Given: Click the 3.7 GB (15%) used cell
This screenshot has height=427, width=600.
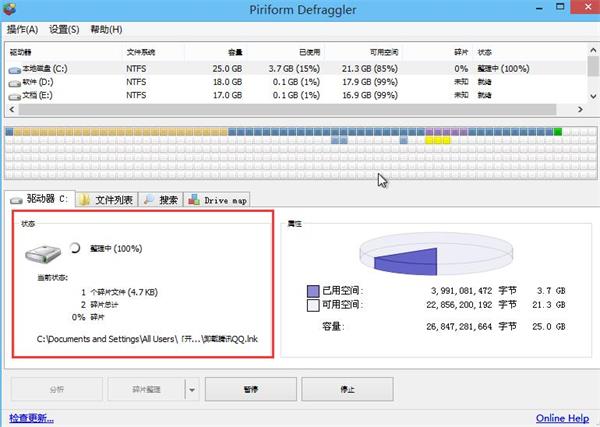Looking at the screenshot, I should 294,69.
